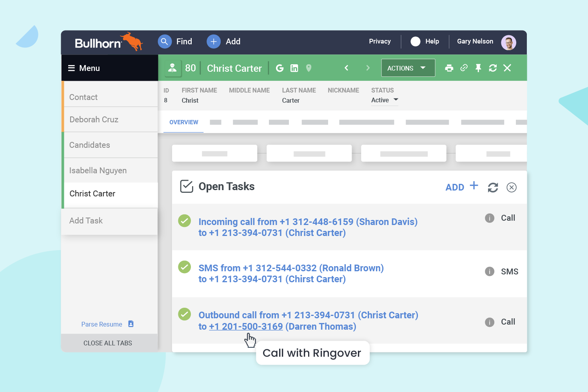
Task: Select Isabella Nguyen in the sidebar
Action: click(98, 171)
